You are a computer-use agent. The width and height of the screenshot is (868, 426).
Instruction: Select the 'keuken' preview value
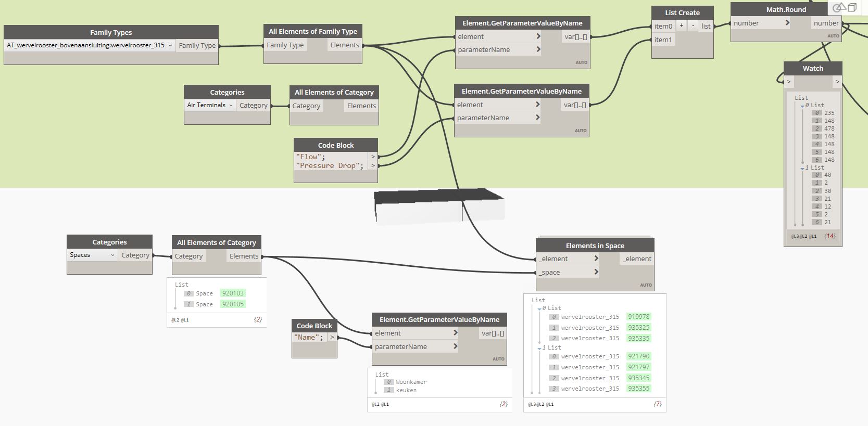pos(406,390)
